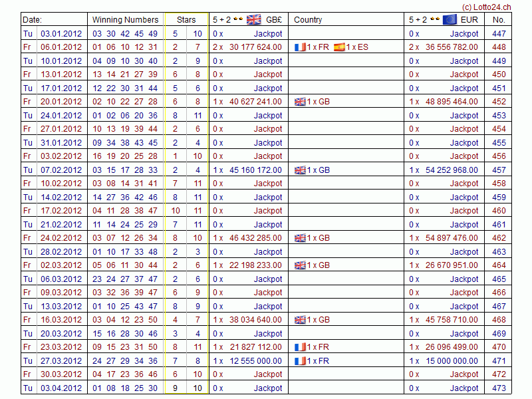Click the French flag in the 06.01.2012 row

tap(299, 47)
